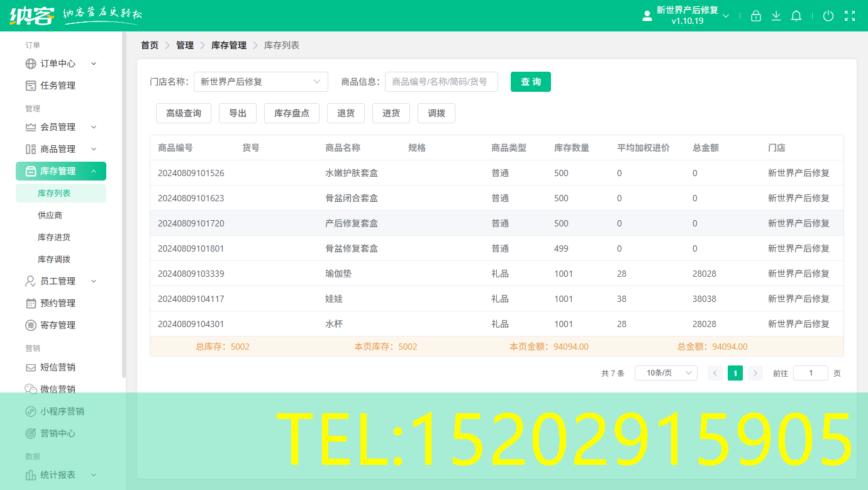Click the 库存盘点 stocktaking button

click(x=291, y=113)
